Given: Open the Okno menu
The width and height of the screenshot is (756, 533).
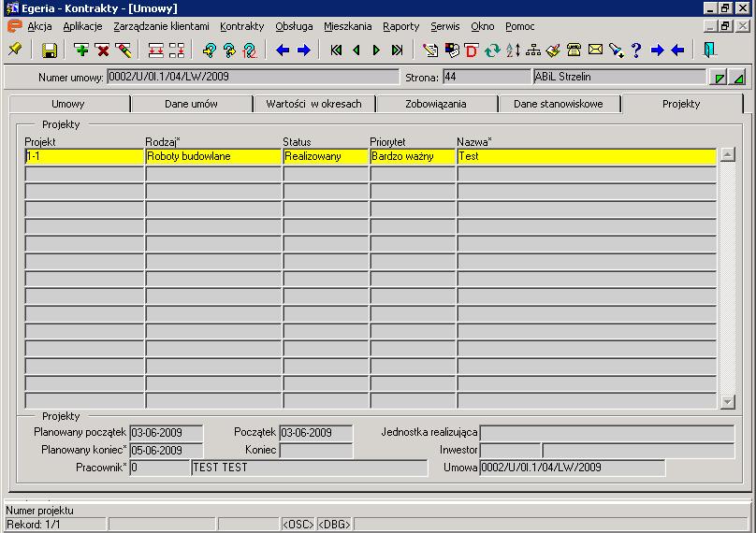Looking at the screenshot, I should pyautogui.click(x=483, y=26).
